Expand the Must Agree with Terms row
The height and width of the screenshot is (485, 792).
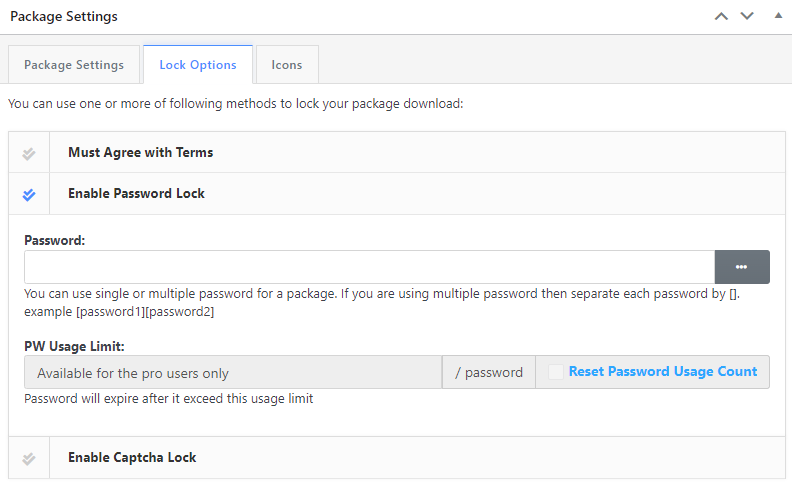click(x=140, y=153)
